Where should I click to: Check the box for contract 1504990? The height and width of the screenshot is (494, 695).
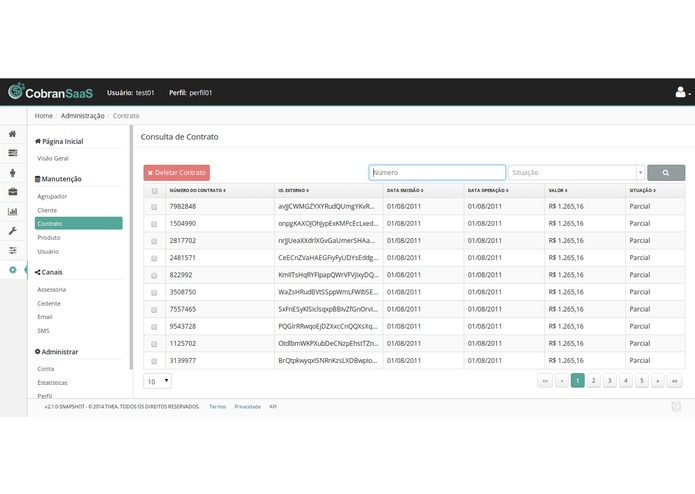point(154,224)
